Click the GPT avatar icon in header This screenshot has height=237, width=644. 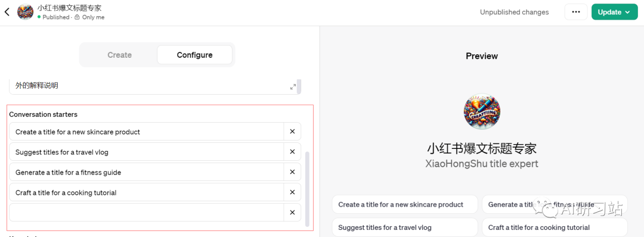click(25, 12)
